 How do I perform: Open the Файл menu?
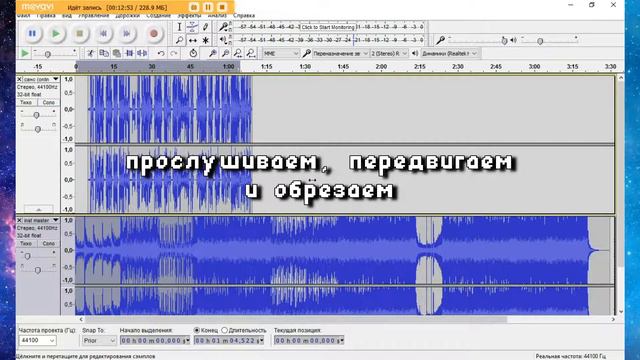(x=24, y=16)
